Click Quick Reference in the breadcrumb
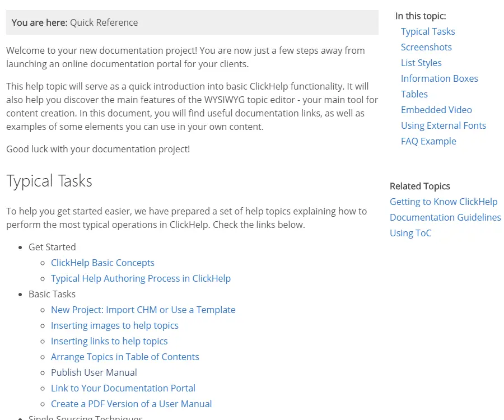This screenshot has width=504, height=420. [x=104, y=22]
